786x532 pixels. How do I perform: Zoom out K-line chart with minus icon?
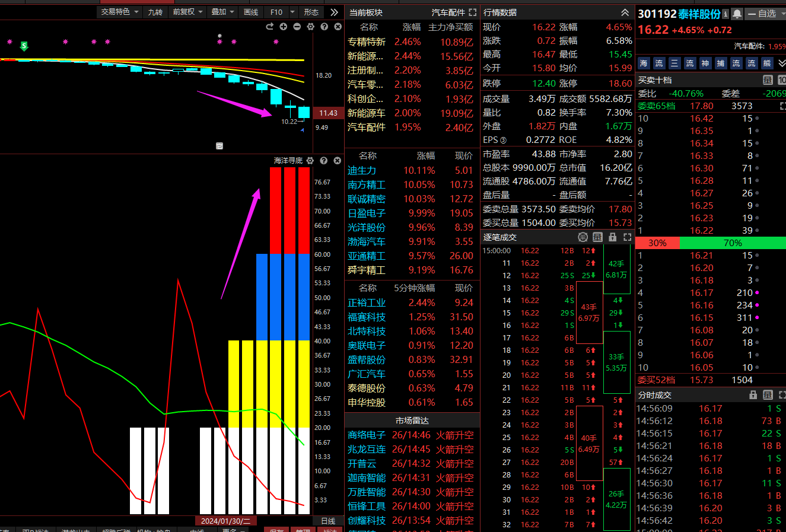point(297,27)
